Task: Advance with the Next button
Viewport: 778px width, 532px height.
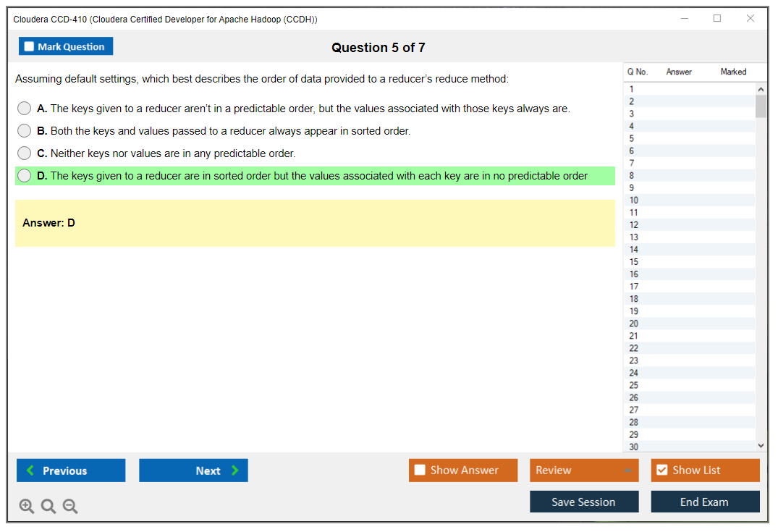Action: pyautogui.click(x=193, y=470)
